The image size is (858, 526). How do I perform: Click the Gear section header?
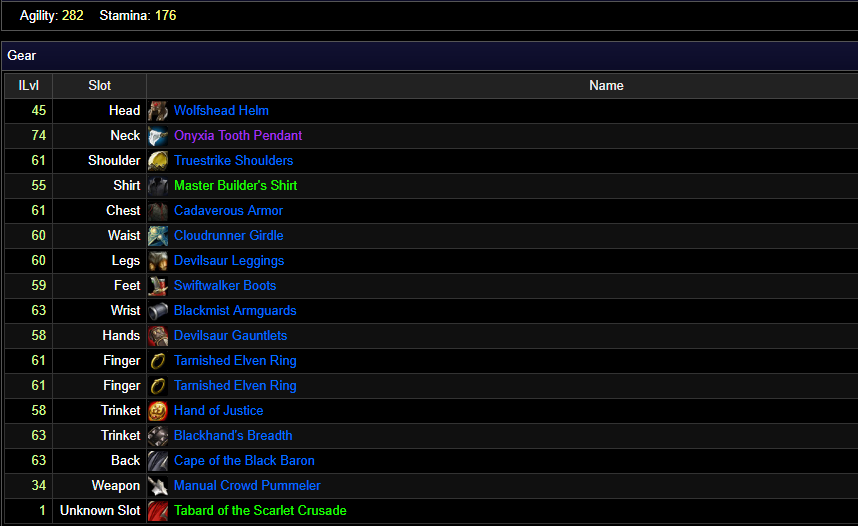click(430, 56)
